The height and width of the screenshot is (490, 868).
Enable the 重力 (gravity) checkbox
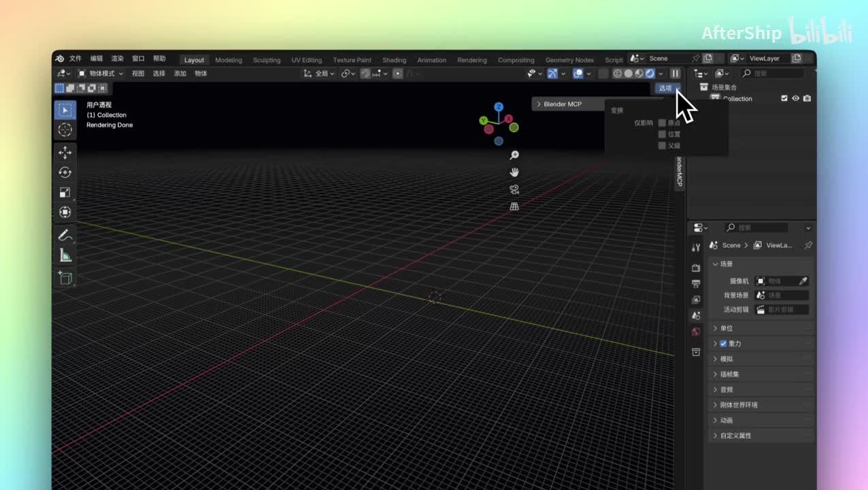723,344
